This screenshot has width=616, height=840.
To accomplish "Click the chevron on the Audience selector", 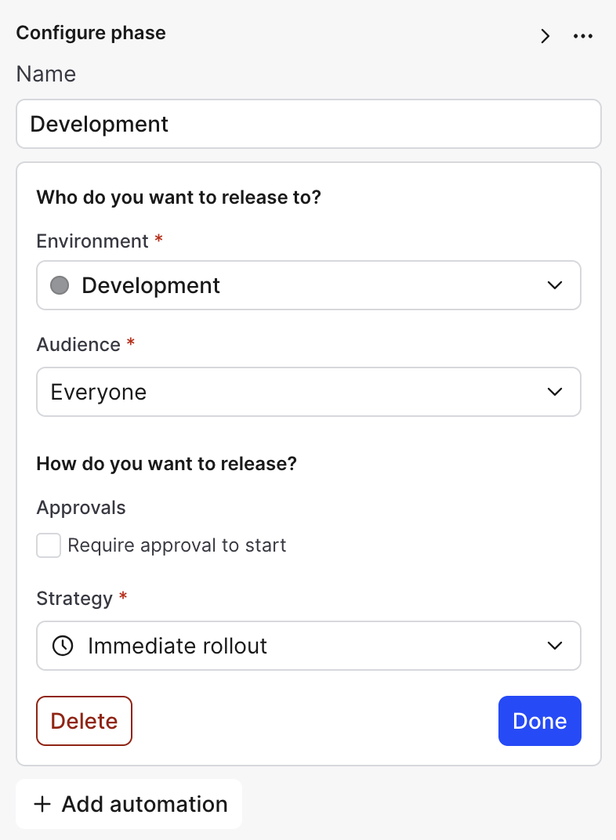I will pyautogui.click(x=556, y=392).
